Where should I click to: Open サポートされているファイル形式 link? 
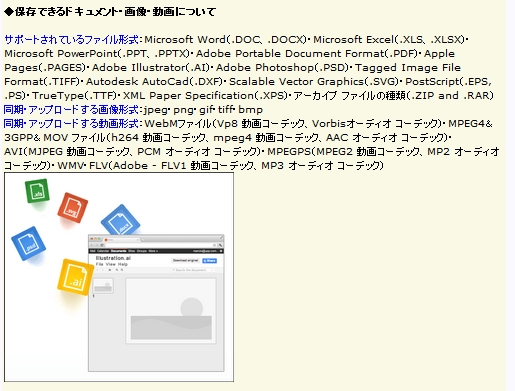point(71,40)
